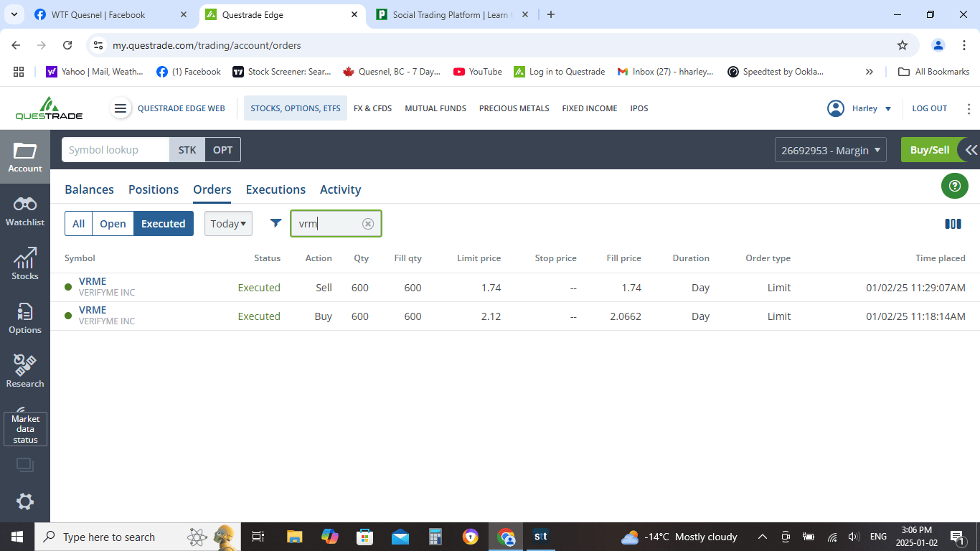The image size is (980, 551).
Task: Go to the Executions tab
Action: click(275, 189)
